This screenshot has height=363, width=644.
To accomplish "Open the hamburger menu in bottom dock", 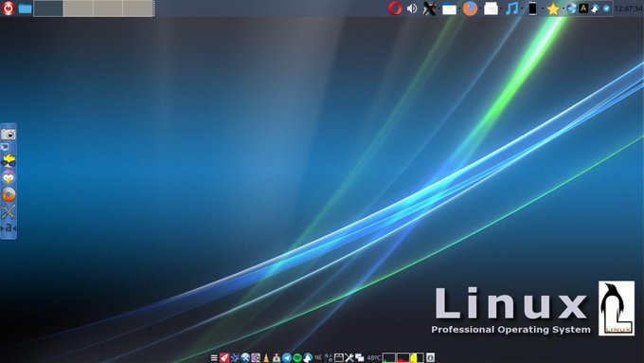I will (214, 357).
